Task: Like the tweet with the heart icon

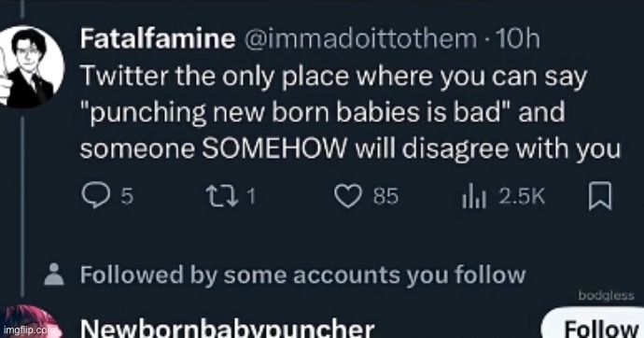Action: tap(348, 196)
